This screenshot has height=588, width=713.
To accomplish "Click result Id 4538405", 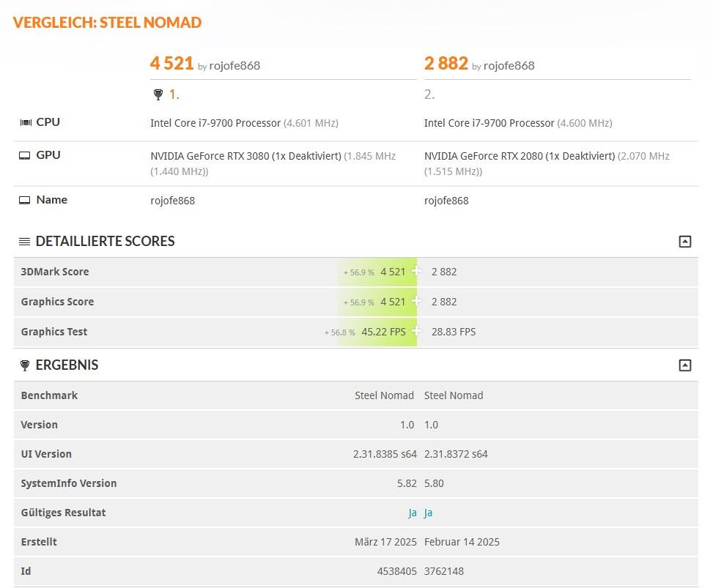I will (397, 571).
